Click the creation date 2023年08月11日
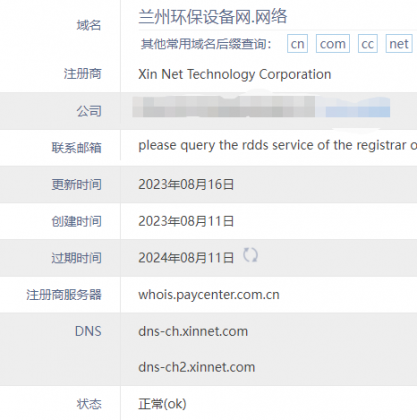This screenshot has width=417, height=420. pyautogui.click(x=186, y=221)
